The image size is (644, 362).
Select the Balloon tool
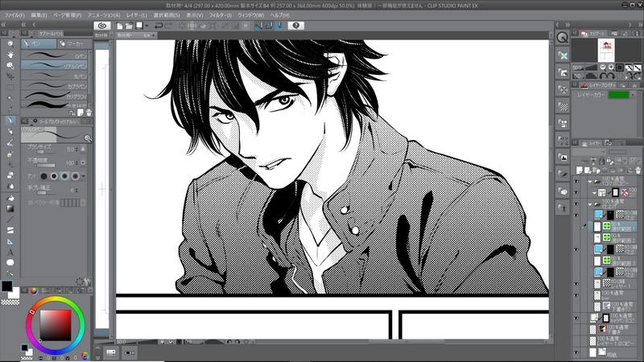coord(10,263)
